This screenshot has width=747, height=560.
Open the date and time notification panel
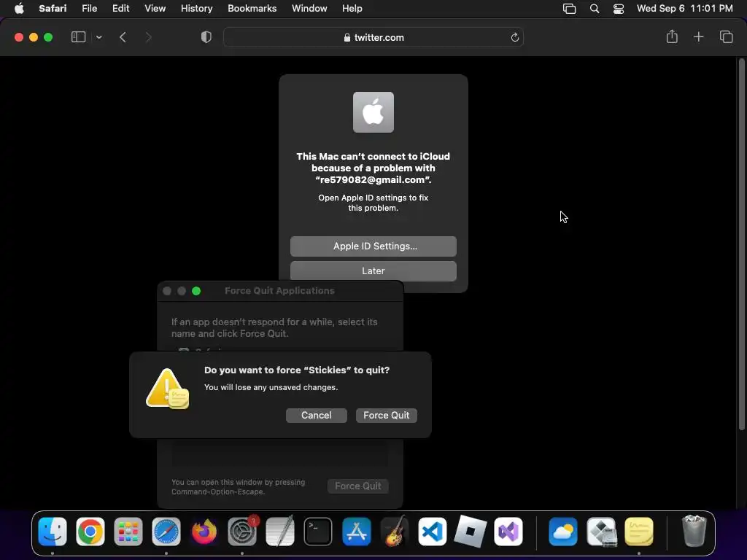click(684, 8)
